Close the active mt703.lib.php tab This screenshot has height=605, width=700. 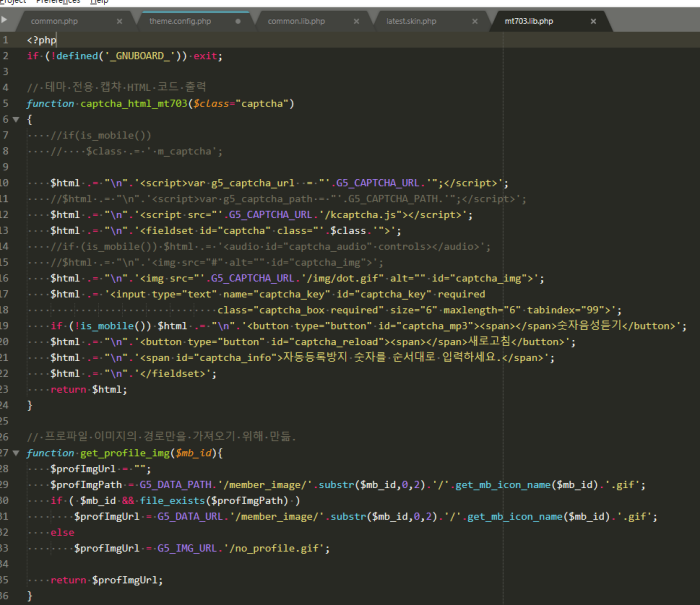[594, 20]
